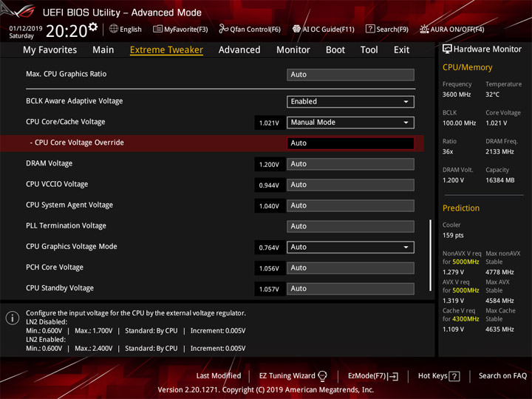532x399 pixels.
Task: Switch to EzMode(F7)
Action: click(x=373, y=376)
